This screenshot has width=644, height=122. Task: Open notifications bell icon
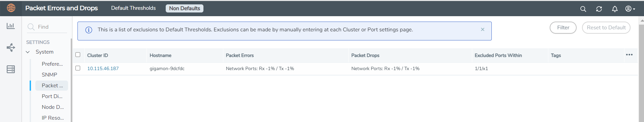pos(615,9)
